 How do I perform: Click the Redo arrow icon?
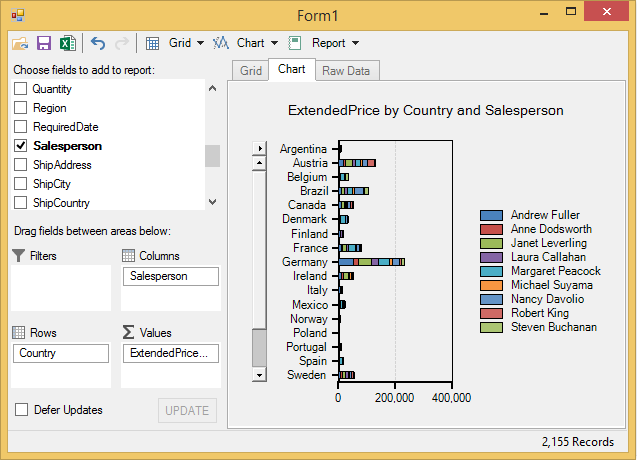coord(122,43)
